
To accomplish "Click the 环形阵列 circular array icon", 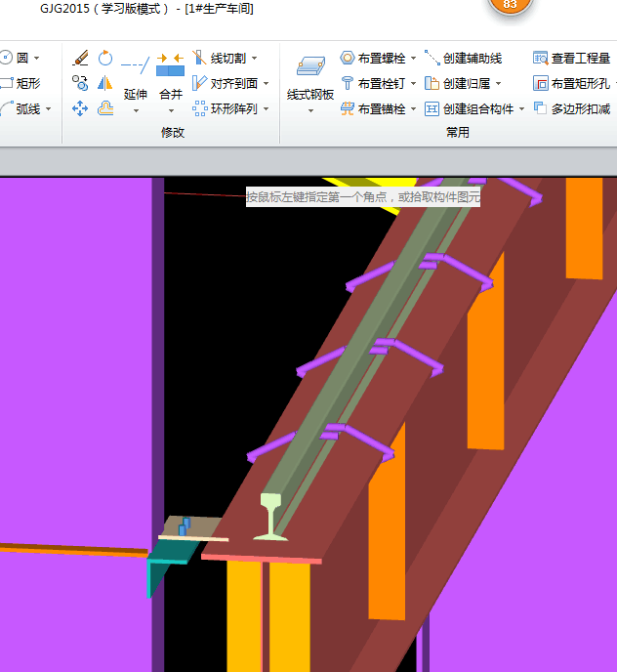I will click(x=199, y=108).
